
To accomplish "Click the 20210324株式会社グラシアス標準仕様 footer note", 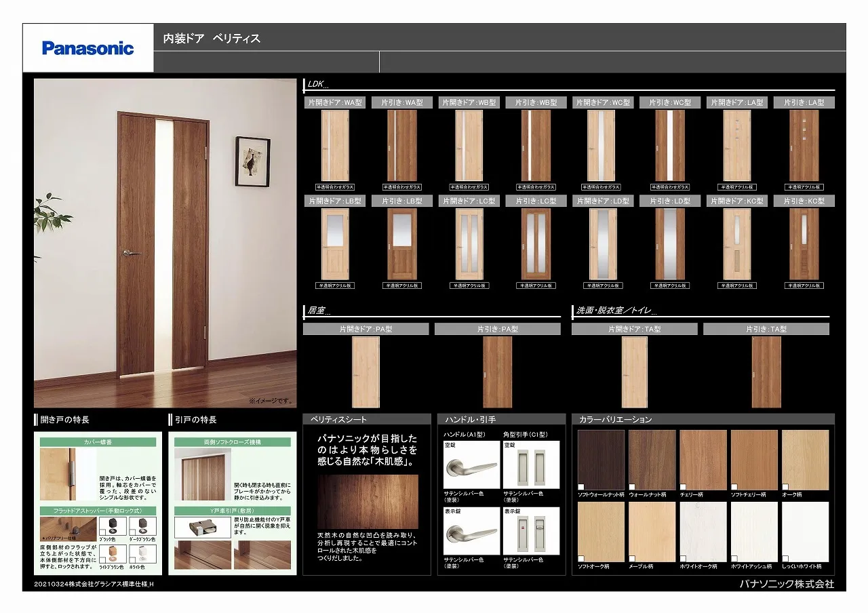I will click(x=94, y=584).
